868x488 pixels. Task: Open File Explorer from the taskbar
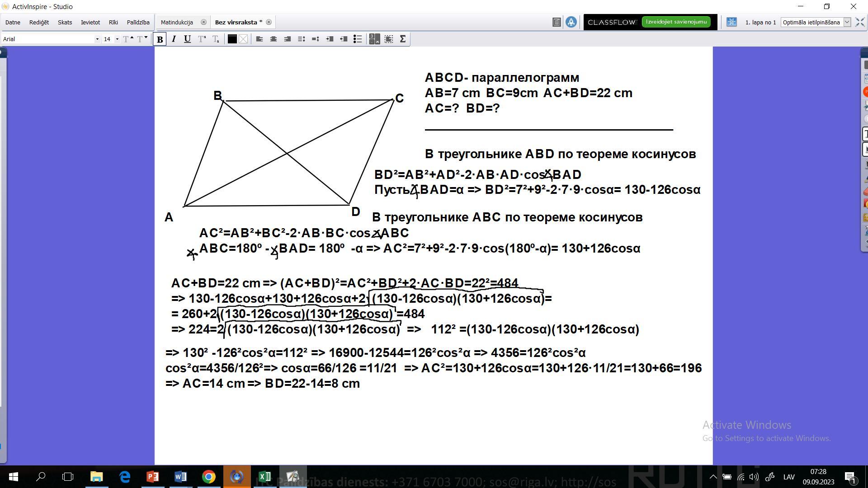pos(96,477)
